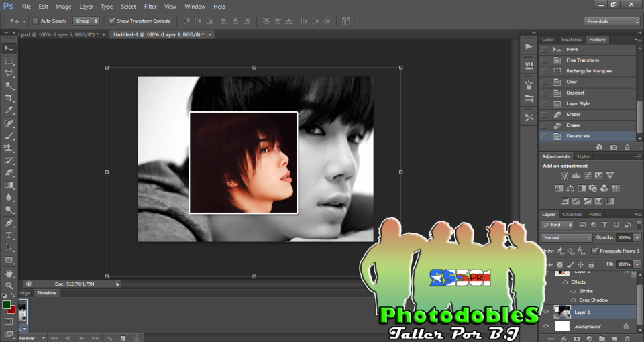Toggle Propagate Frame 1 checkbox

[x=594, y=251]
